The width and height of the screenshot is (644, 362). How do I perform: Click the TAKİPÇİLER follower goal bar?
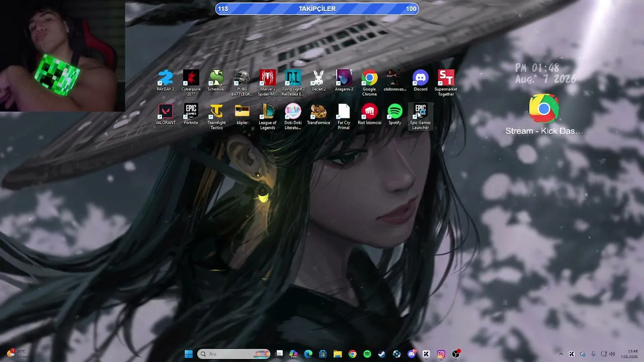317,9
